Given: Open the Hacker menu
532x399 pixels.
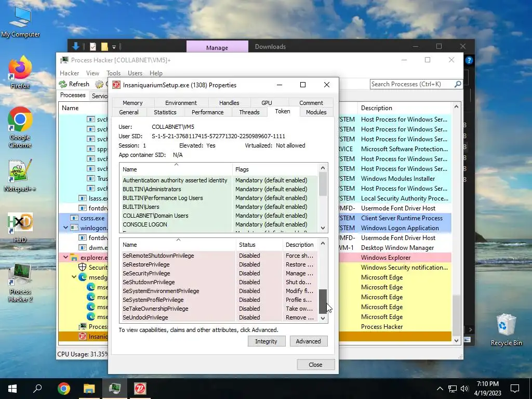Looking at the screenshot, I should point(69,73).
